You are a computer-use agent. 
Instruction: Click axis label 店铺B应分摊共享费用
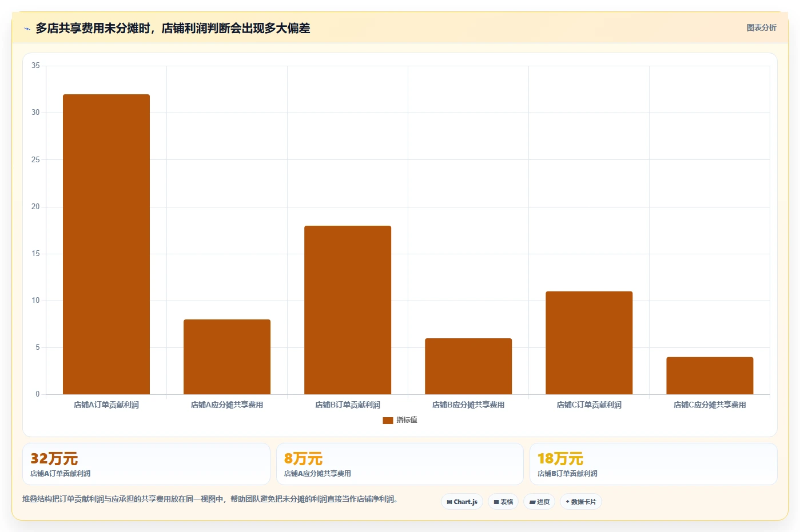468,405
